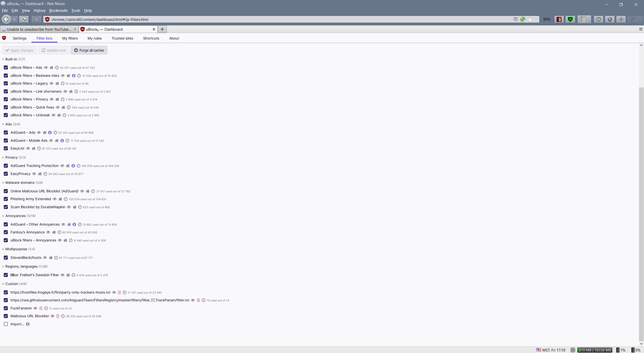Remove the FuckFandom custom list with trash icon

coord(41,308)
